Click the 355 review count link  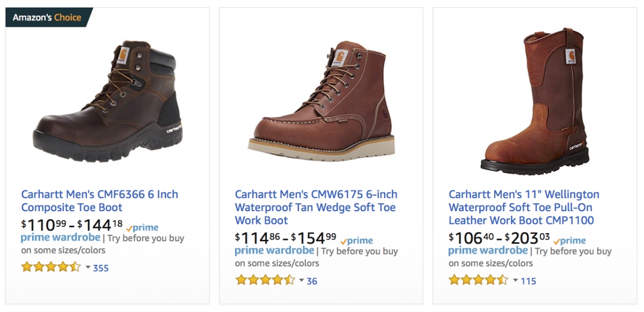[100, 267]
